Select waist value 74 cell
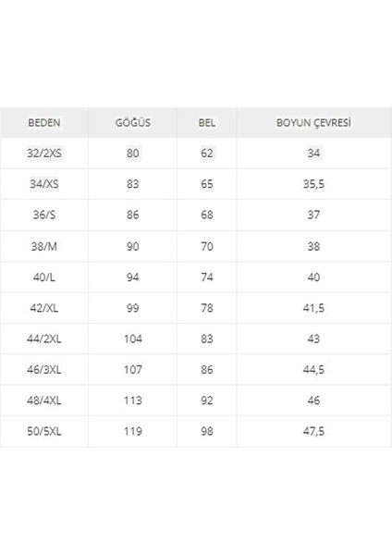This screenshot has width=392, height=555. coord(206,277)
